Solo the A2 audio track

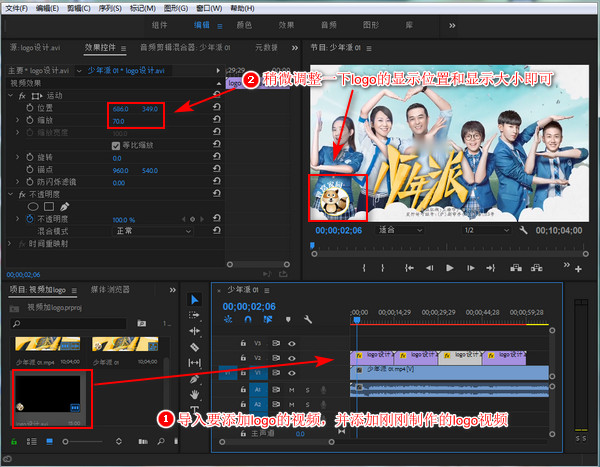click(307, 404)
